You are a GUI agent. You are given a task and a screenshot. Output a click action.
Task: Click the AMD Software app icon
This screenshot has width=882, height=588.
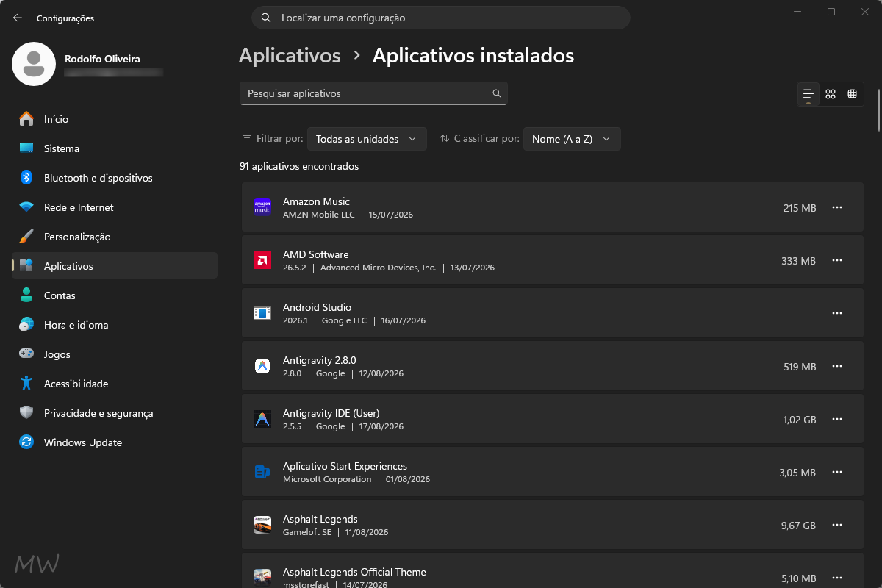pyautogui.click(x=262, y=260)
